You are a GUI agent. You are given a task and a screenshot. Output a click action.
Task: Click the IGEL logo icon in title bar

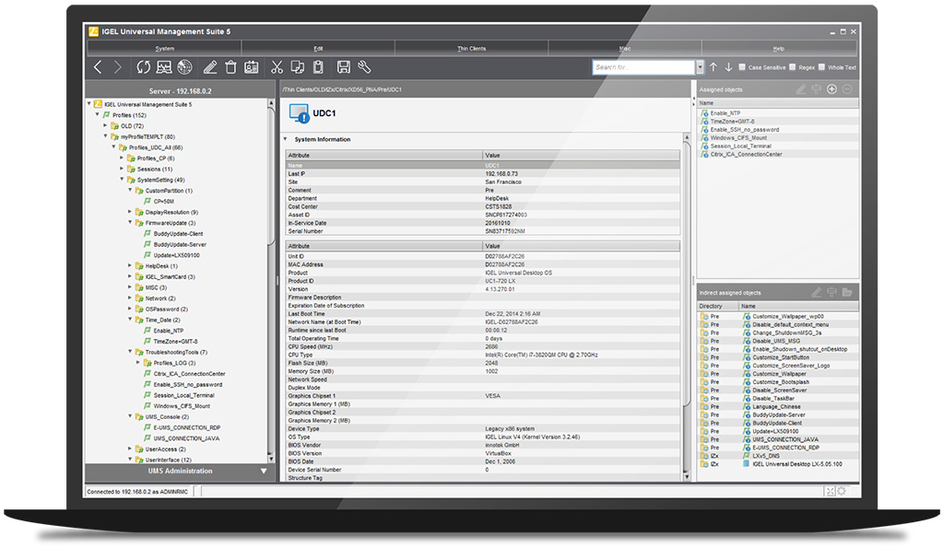(93, 31)
